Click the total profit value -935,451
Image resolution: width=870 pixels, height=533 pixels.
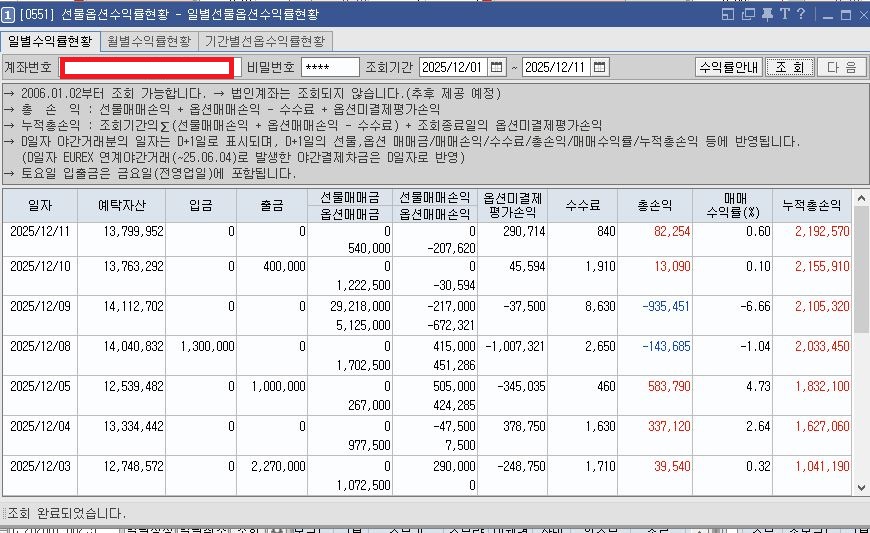[666, 306]
